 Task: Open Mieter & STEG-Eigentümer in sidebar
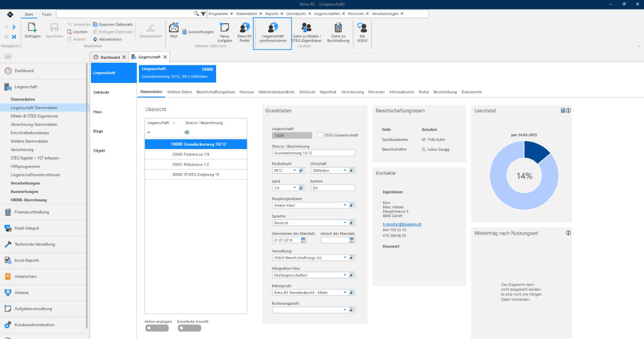(x=35, y=116)
